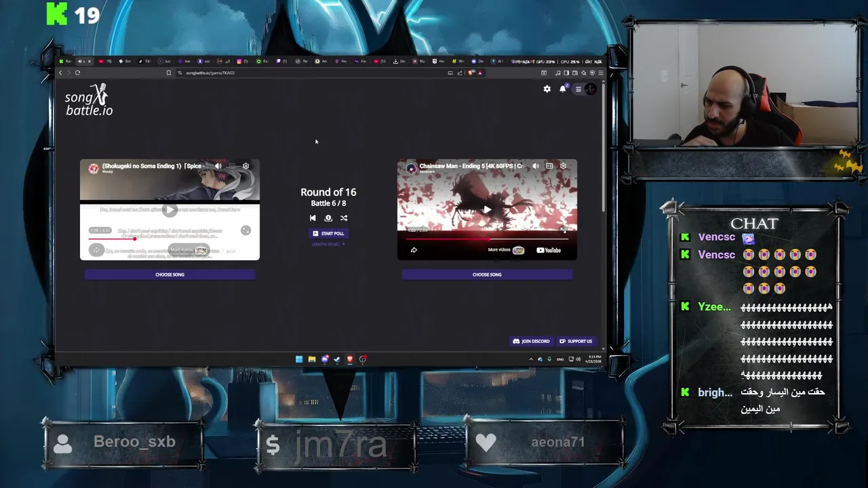The image size is (868, 488).
Task: Choose the Chainsaw Man song
Action: pyautogui.click(x=487, y=274)
